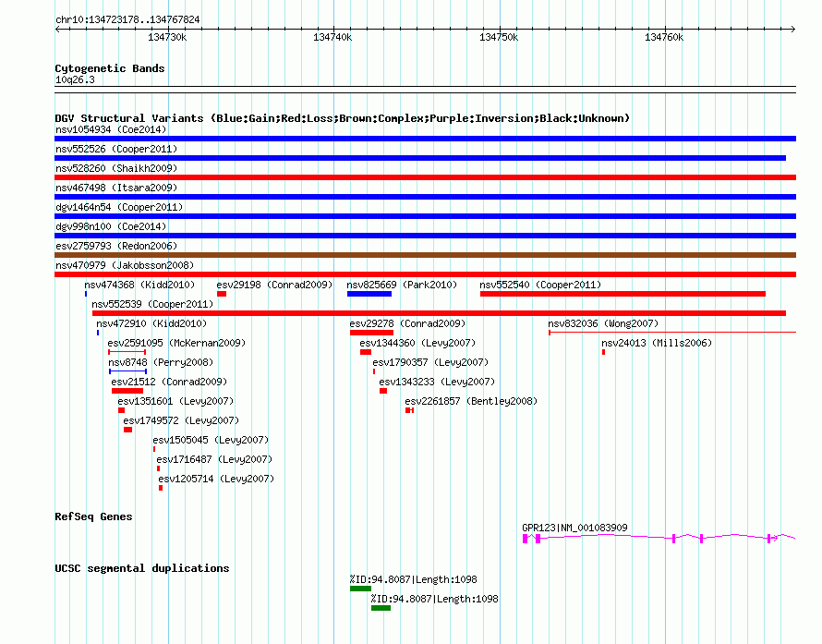This screenshot has width=822, height=644.
Task: Click the upper green segmental duplication bar
Action: click(361, 589)
